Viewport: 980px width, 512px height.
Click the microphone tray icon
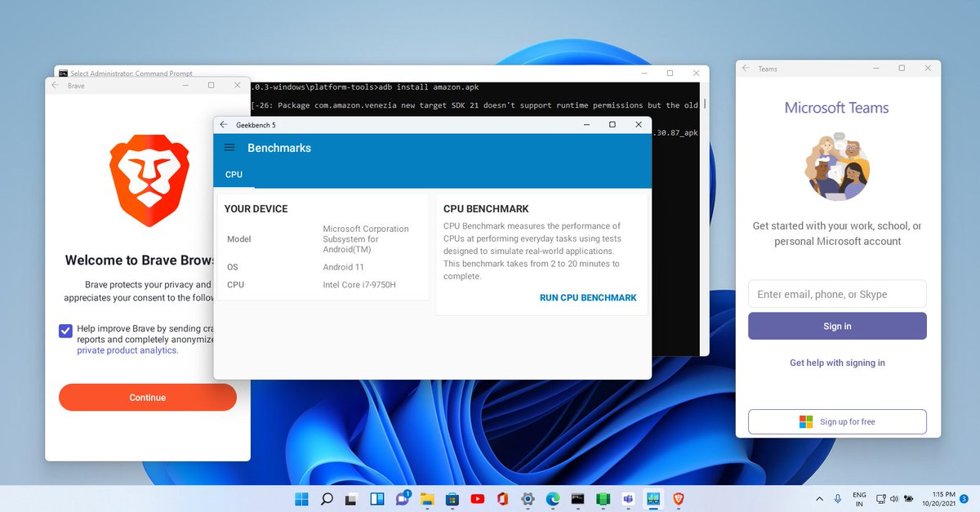pos(838,499)
